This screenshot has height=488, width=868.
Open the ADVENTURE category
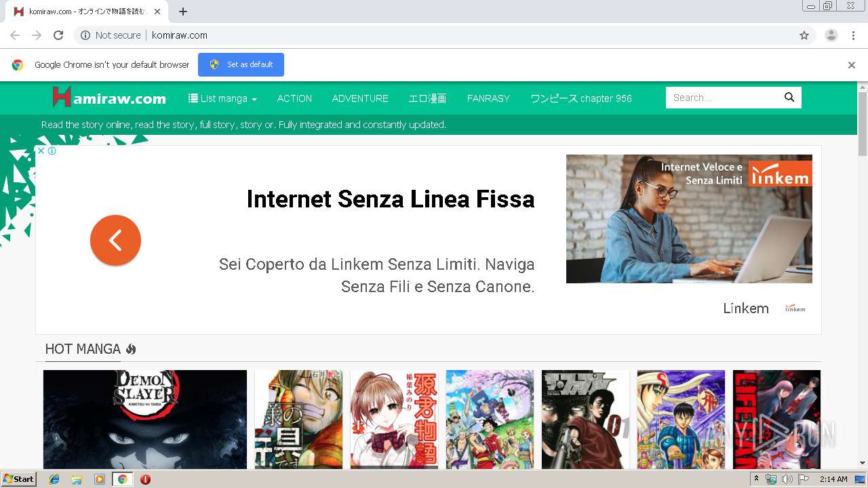pos(360,98)
